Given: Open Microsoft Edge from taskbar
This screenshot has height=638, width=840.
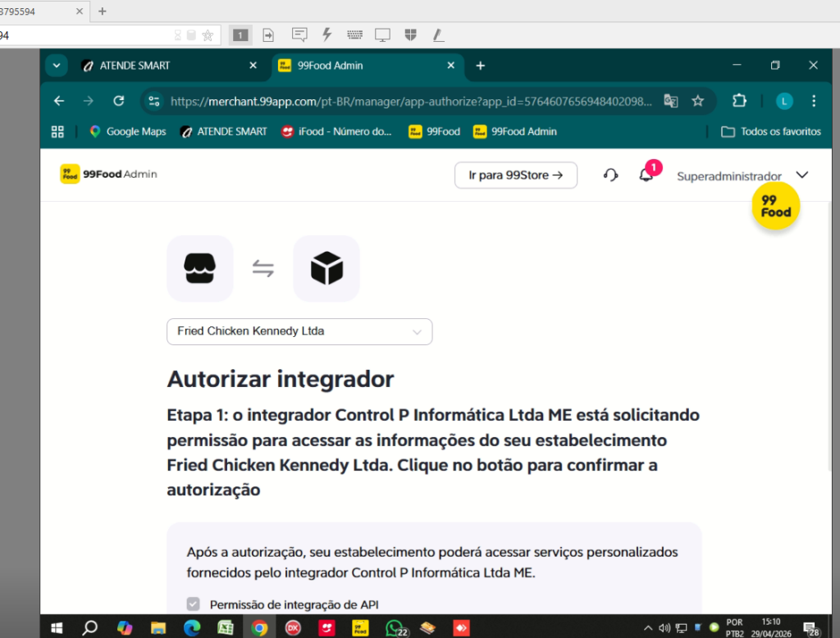Looking at the screenshot, I should 192,628.
